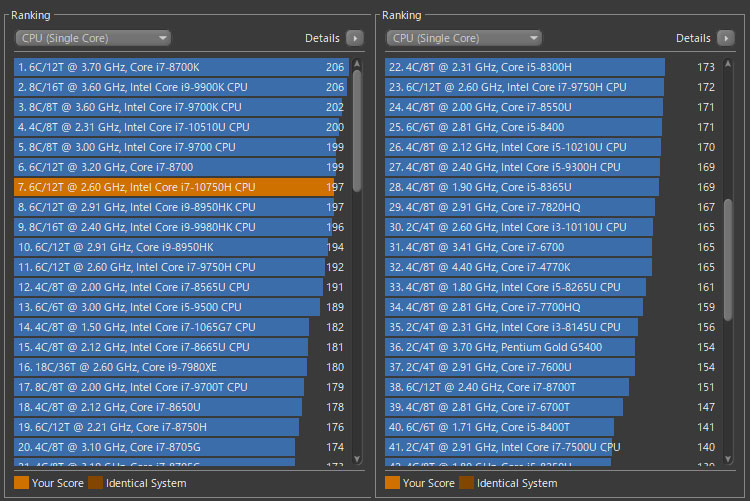
Task: Select the Intel Core i7-1065G7 CPU row
Action: tap(181, 327)
